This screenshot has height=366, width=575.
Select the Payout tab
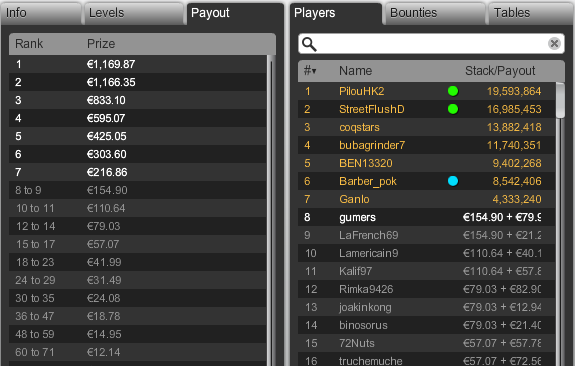[x=235, y=13]
